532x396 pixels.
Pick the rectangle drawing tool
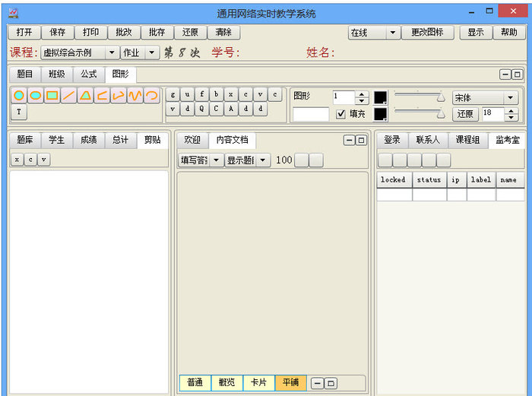pyautogui.click(x=52, y=96)
